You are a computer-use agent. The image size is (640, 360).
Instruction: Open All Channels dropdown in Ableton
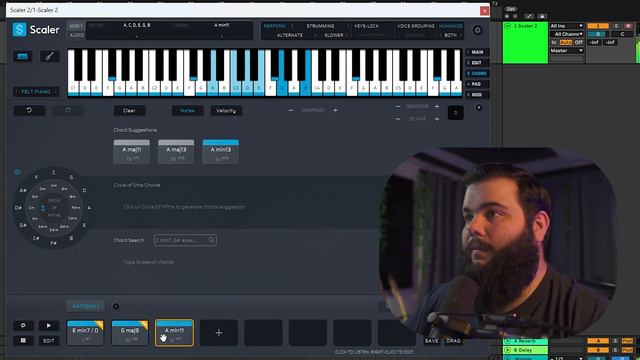tap(567, 34)
